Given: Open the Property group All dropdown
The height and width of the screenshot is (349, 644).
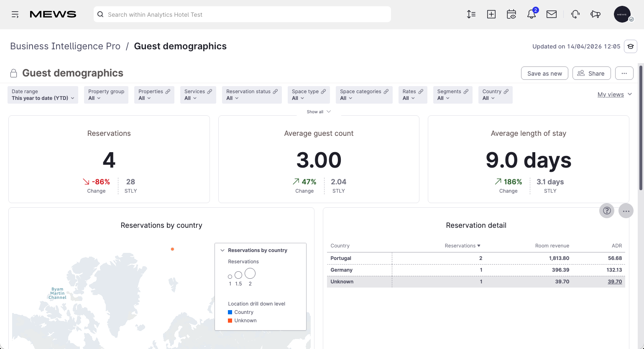Looking at the screenshot, I should [106, 95].
